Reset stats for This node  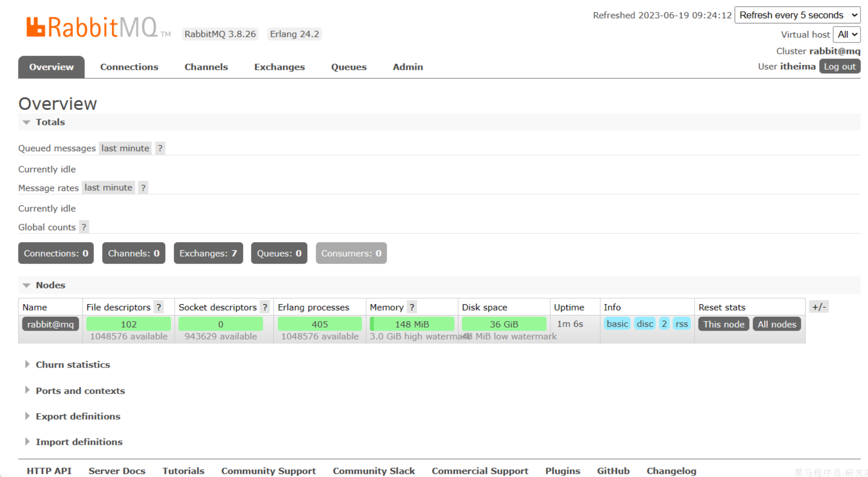click(723, 324)
